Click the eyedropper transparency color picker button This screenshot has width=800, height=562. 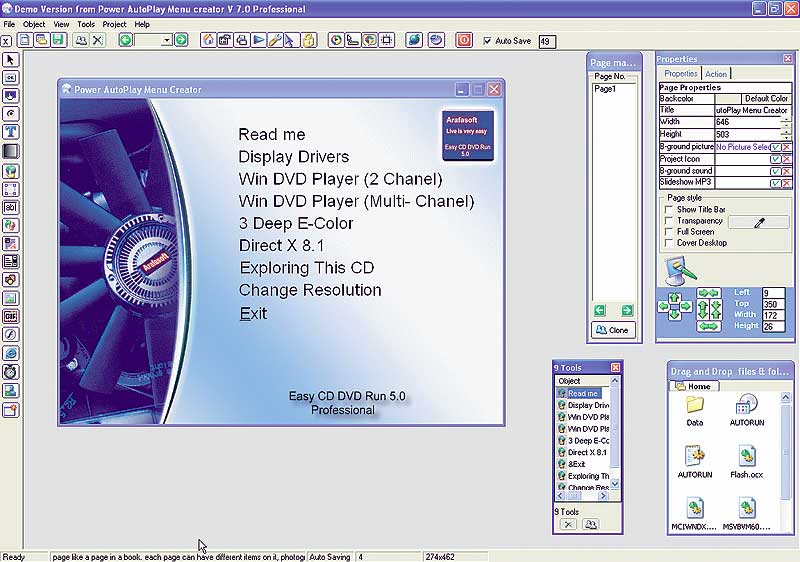(759, 222)
